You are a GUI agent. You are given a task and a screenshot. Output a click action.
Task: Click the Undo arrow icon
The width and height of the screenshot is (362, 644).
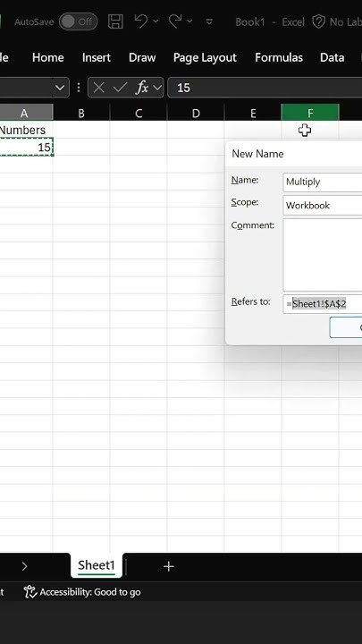pyautogui.click(x=140, y=21)
